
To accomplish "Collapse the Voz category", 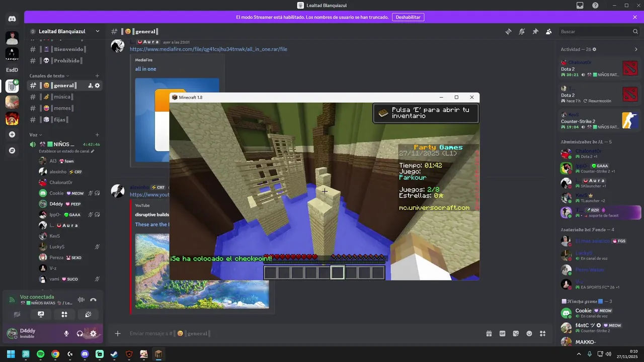I will click(35, 135).
